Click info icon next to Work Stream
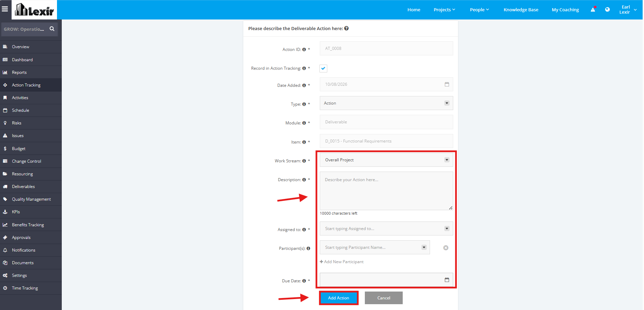The width and height of the screenshot is (644, 310). tap(304, 161)
